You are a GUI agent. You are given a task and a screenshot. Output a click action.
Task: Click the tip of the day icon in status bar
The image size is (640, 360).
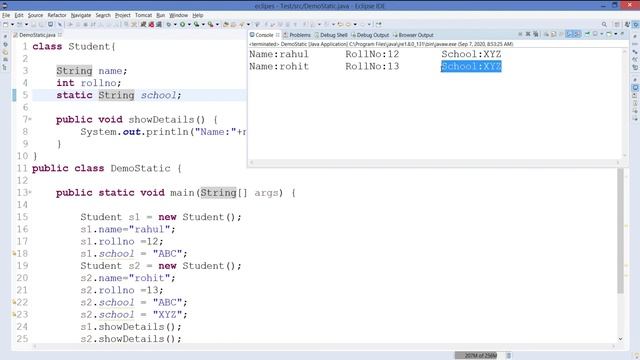point(637,356)
